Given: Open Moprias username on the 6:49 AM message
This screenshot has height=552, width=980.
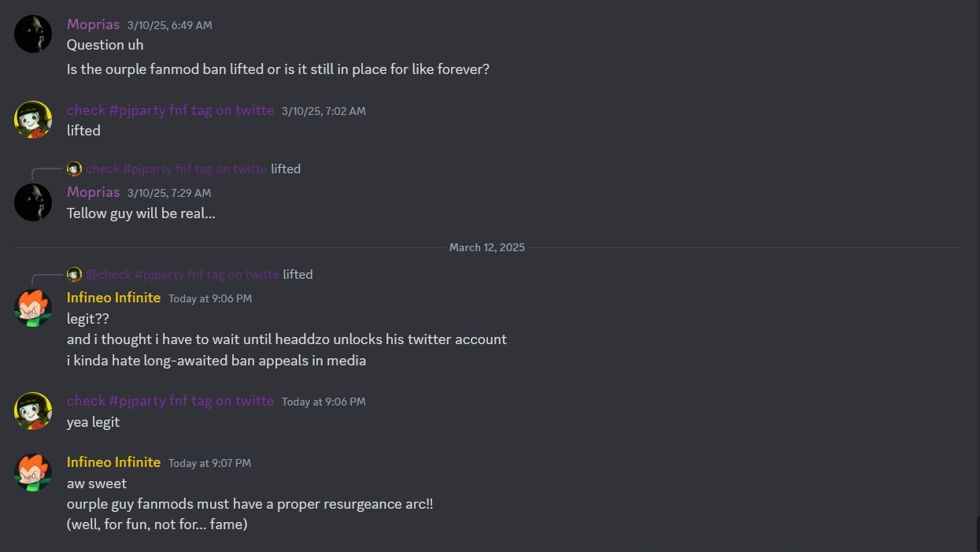Looking at the screenshot, I should point(93,24).
